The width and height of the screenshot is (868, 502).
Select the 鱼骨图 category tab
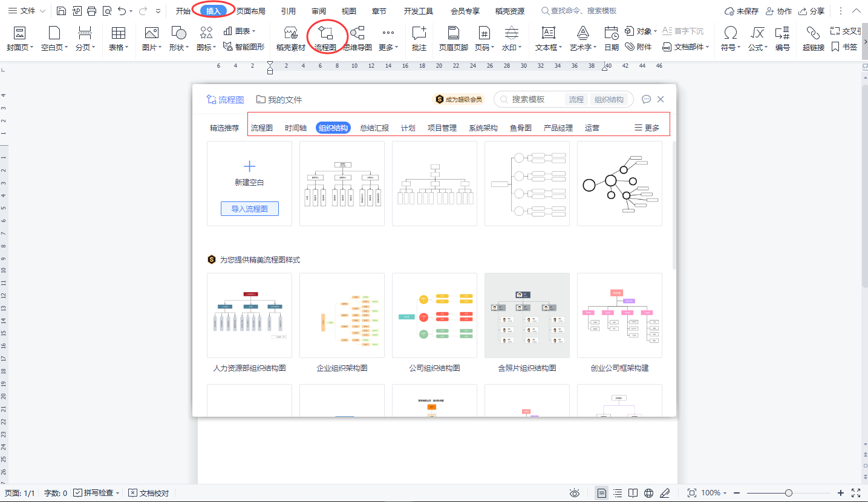pos(521,128)
